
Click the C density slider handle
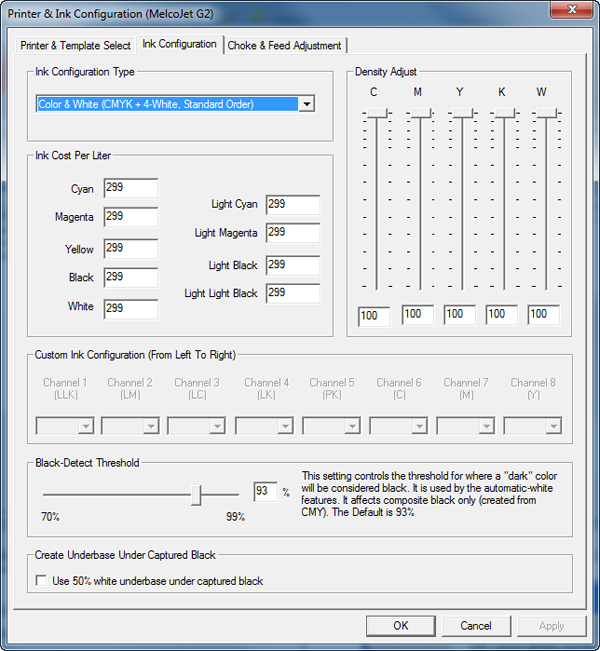pyautogui.click(x=377, y=113)
